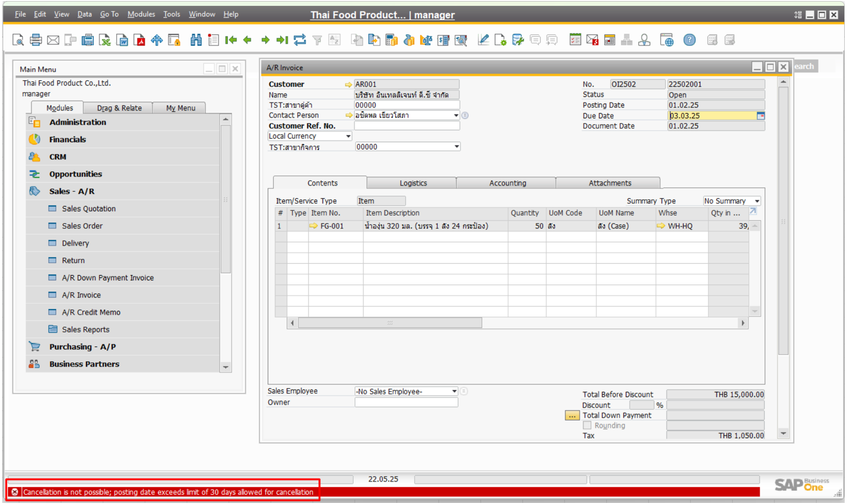The image size is (848, 504).
Task: Collapse Sales - A/R module
Action: click(71, 191)
